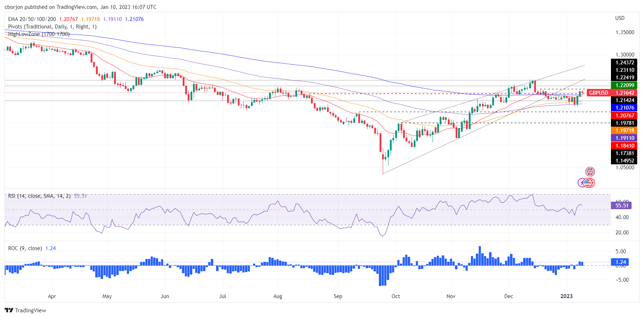Select the RSI indicator label

coord(39,196)
